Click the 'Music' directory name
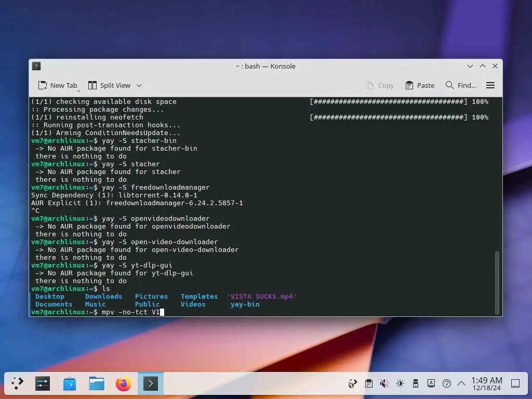 click(x=96, y=304)
